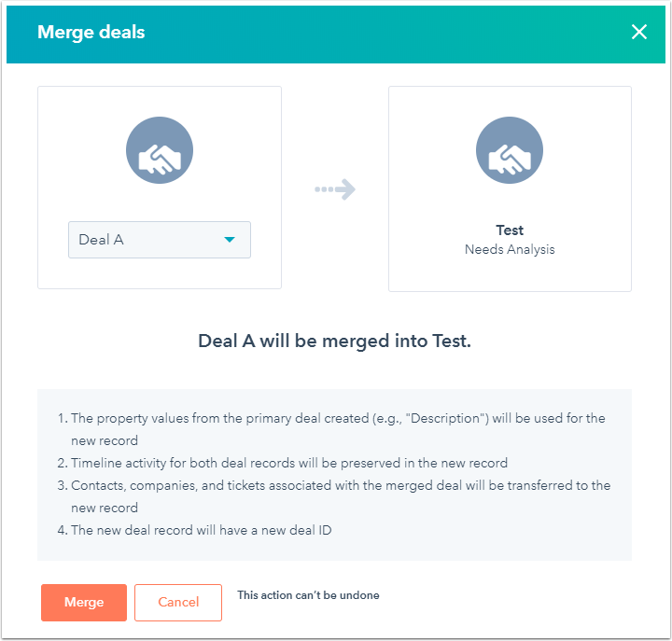Click the teal caret in deal selector

230,240
